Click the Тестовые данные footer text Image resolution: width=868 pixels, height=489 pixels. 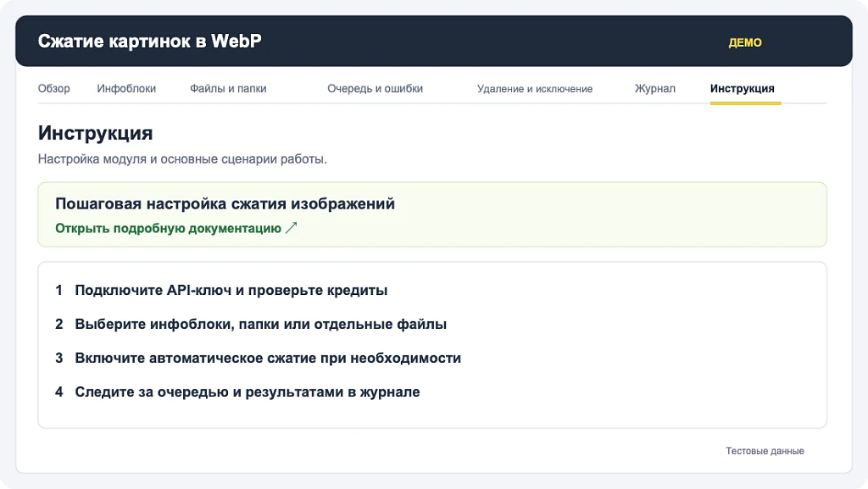tap(765, 451)
